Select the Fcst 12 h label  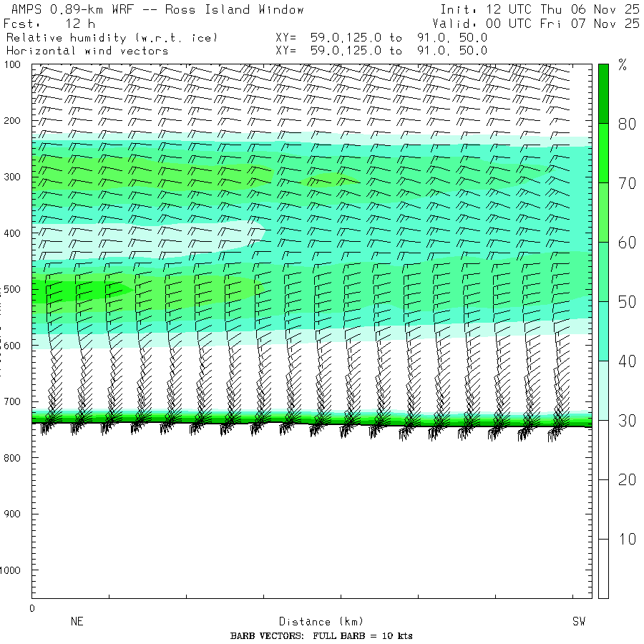(49, 24)
